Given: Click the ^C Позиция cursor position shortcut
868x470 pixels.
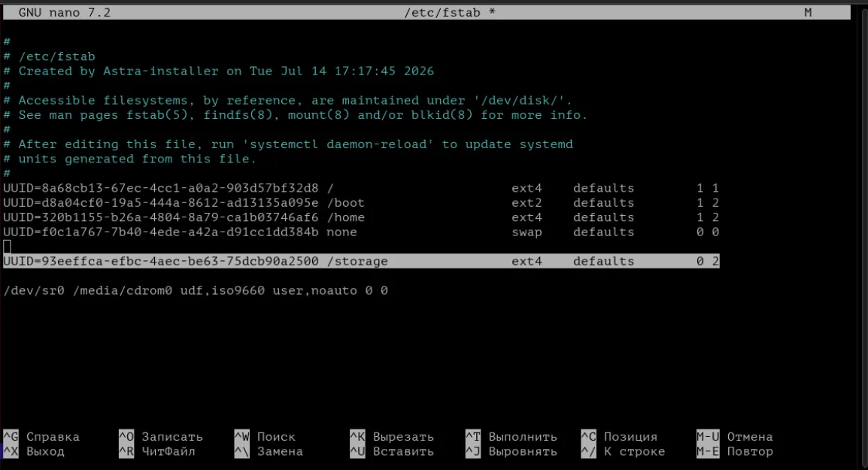Looking at the screenshot, I should tap(620, 437).
